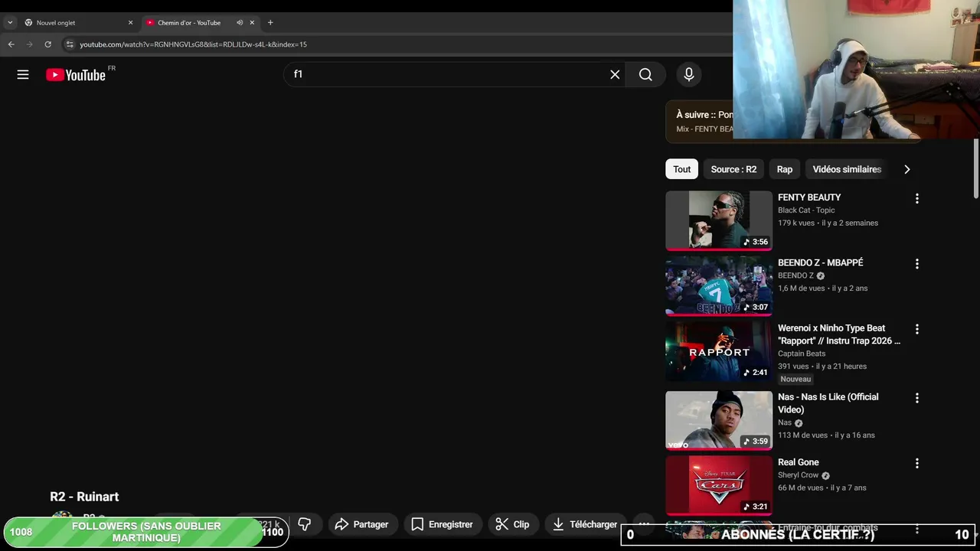The height and width of the screenshot is (551, 980).
Task: Open options menu for Nas Is Like
Action: pos(916,398)
